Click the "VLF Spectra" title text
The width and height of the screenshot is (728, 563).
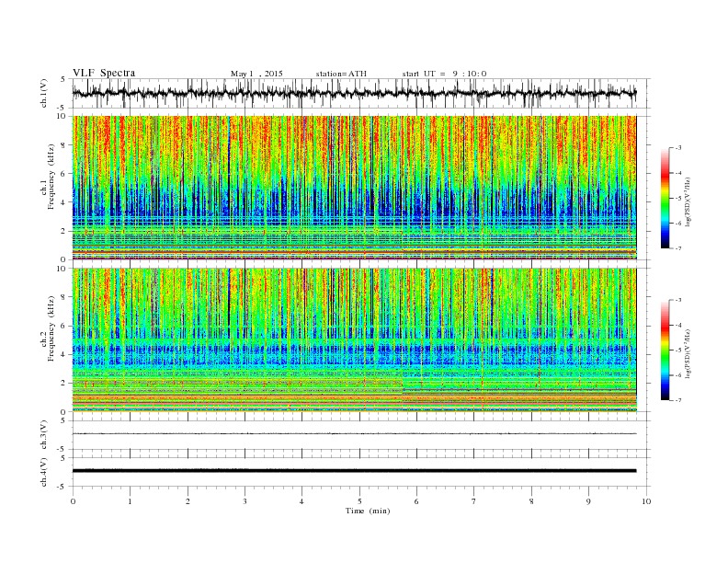point(104,73)
